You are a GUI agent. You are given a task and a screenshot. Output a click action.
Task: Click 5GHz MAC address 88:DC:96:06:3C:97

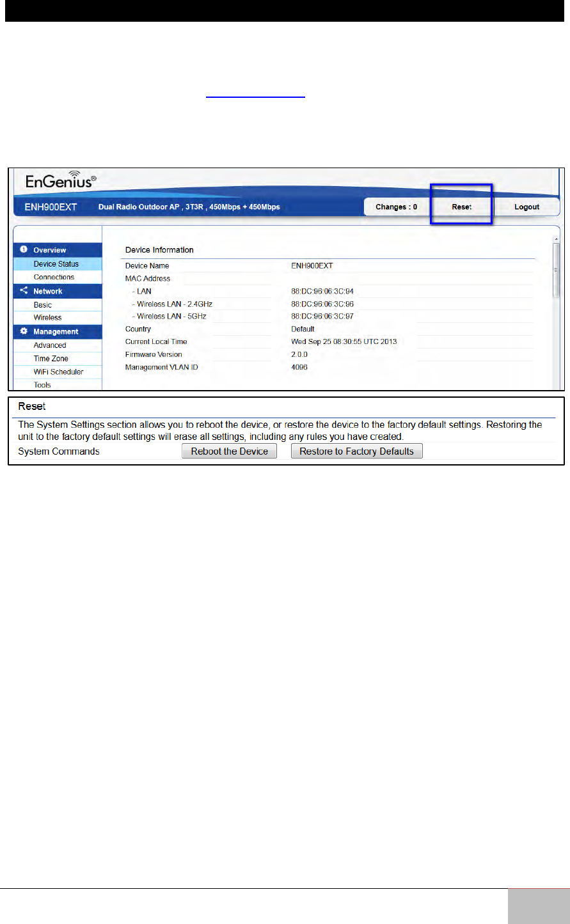322,317
